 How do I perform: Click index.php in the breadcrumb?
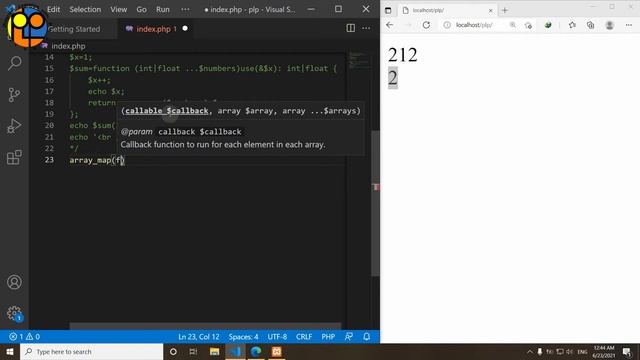pos(68,46)
